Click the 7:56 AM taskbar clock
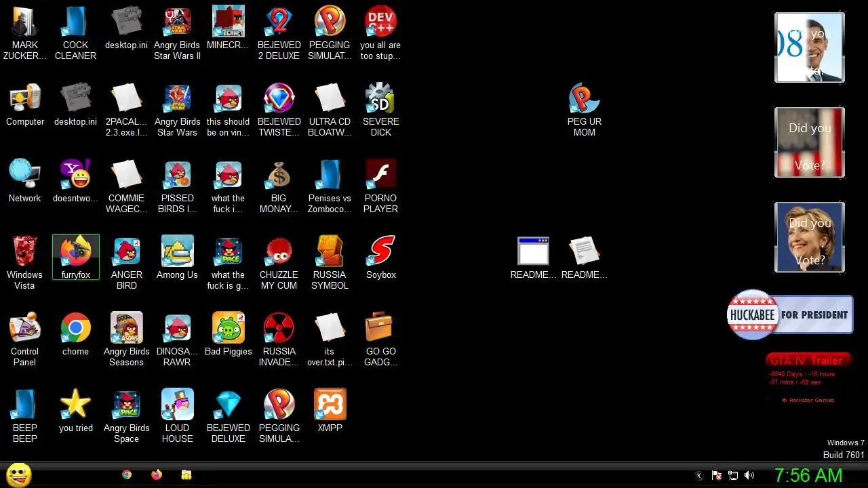 (808, 476)
